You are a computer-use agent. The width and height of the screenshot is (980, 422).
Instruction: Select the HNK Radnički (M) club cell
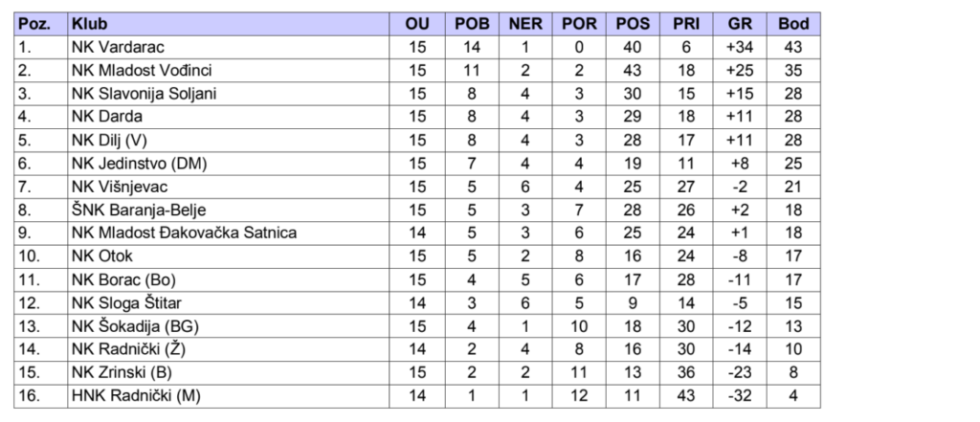pos(137,395)
